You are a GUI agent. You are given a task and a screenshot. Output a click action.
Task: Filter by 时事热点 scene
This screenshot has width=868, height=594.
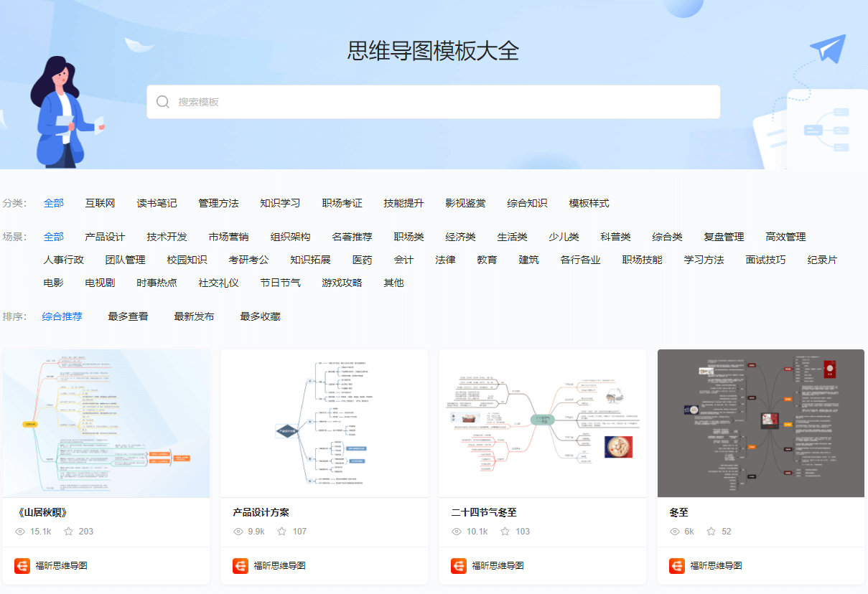(157, 283)
